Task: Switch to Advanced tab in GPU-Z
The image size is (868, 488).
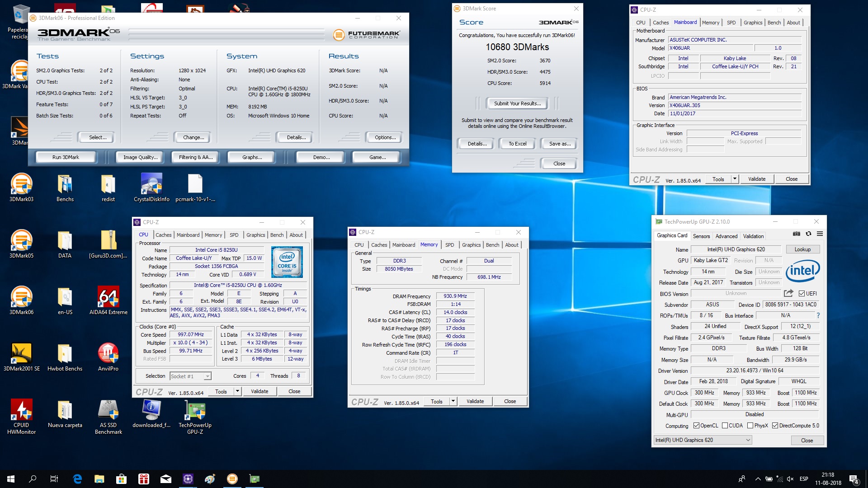Action: point(726,236)
